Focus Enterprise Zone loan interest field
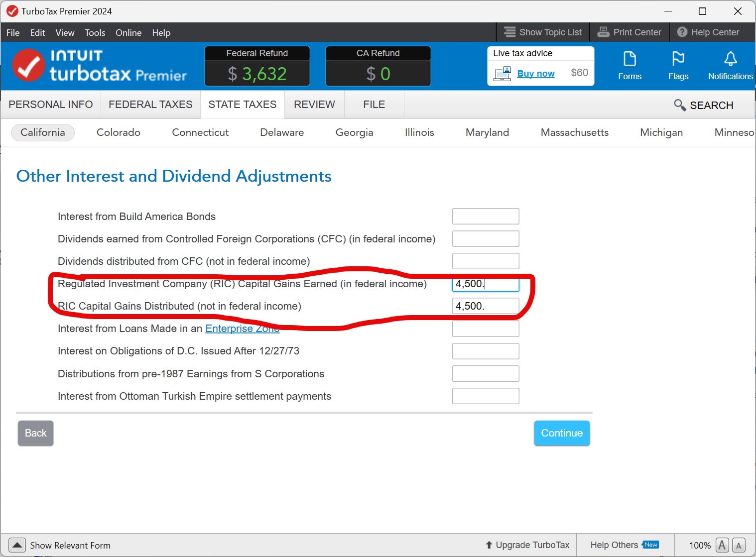The height and width of the screenshot is (557, 756). pyautogui.click(x=486, y=329)
